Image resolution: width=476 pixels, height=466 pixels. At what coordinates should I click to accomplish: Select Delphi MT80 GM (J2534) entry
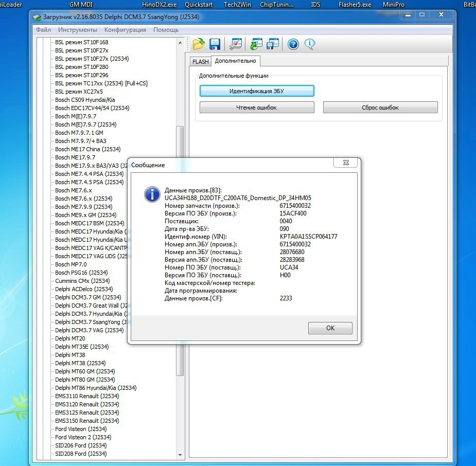click(x=85, y=380)
